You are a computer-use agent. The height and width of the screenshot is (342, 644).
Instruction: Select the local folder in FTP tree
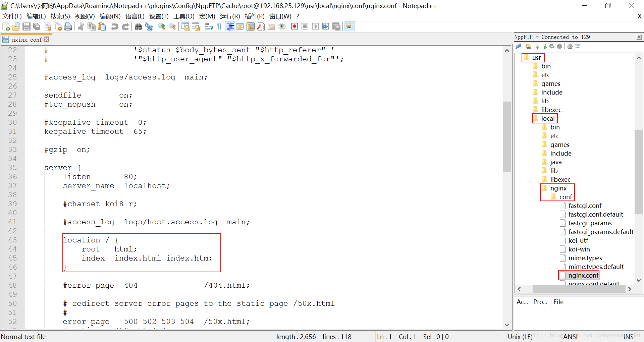tap(548, 119)
